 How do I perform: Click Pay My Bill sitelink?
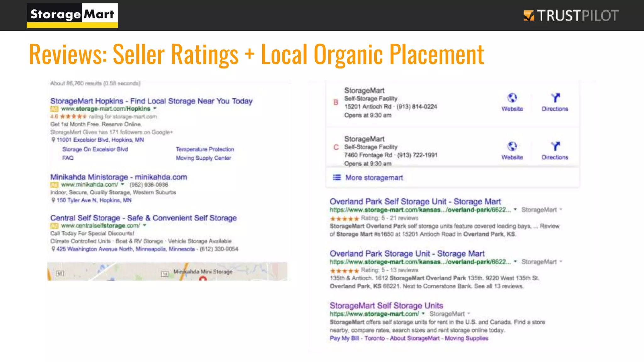click(344, 338)
